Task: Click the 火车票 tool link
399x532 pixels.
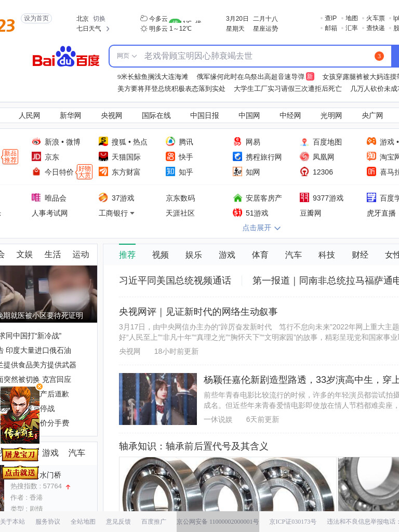Action: coord(375,18)
